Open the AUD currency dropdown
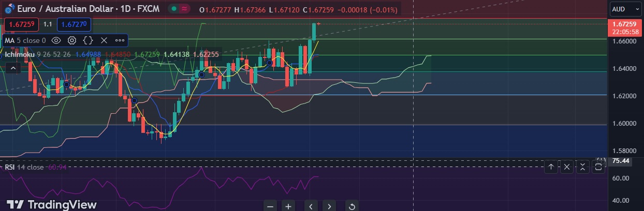The height and width of the screenshot is (211, 644). pyautogui.click(x=625, y=9)
